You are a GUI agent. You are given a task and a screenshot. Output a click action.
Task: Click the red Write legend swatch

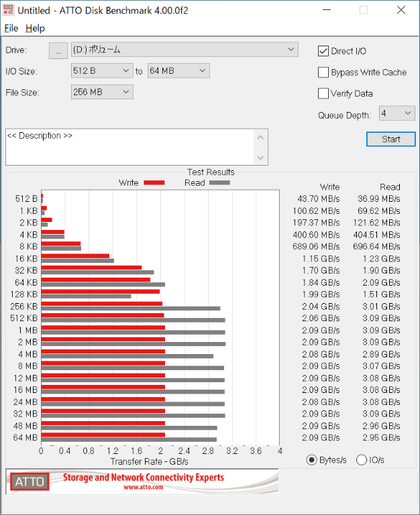(x=154, y=183)
